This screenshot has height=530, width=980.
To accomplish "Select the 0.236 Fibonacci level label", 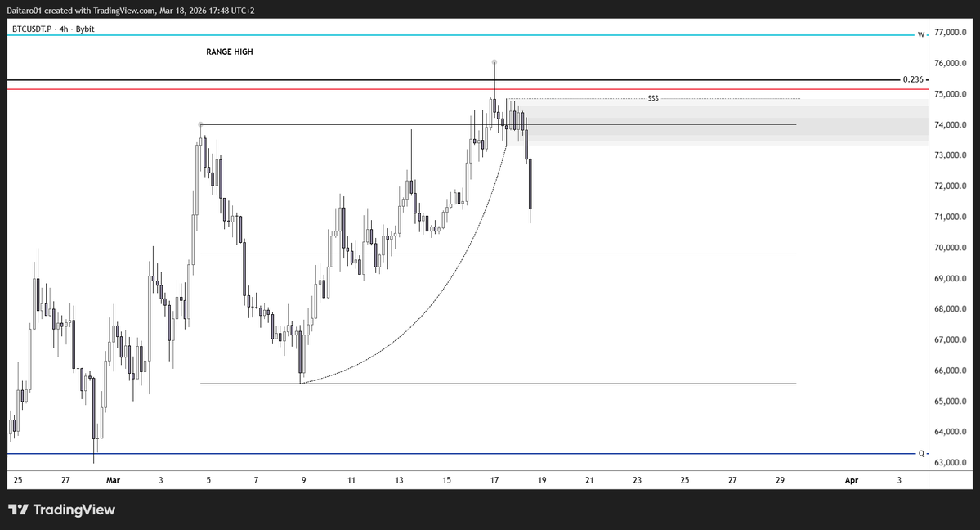I will coord(912,79).
